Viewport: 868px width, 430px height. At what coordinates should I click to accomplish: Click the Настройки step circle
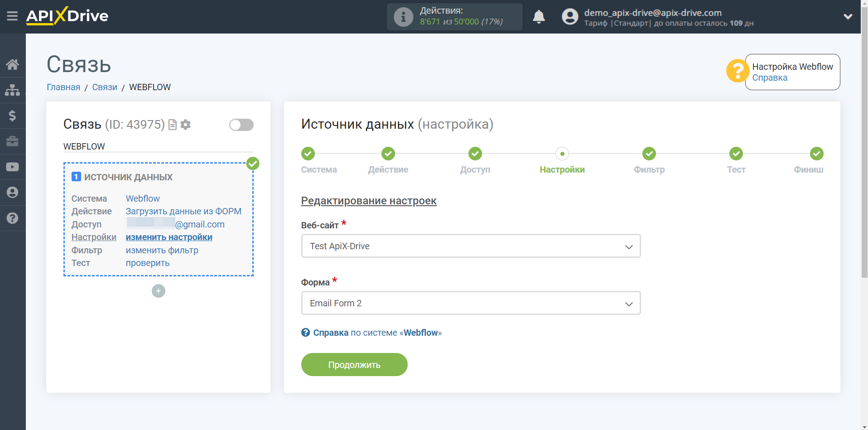click(x=562, y=154)
